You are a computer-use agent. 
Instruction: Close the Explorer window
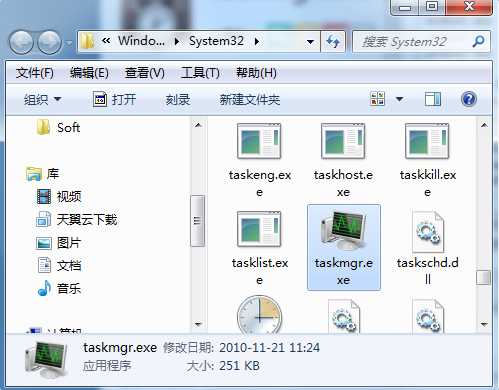pos(469,7)
